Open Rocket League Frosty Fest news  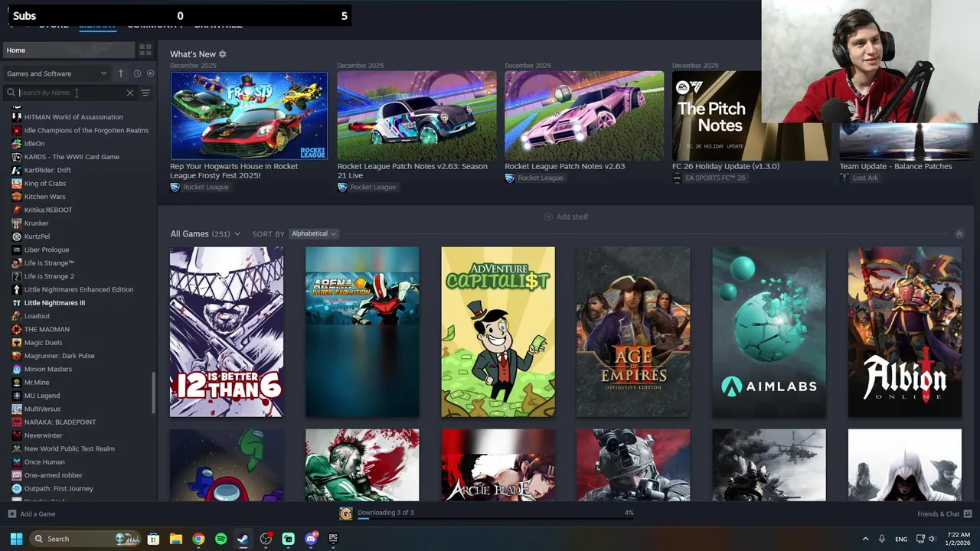[249, 116]
